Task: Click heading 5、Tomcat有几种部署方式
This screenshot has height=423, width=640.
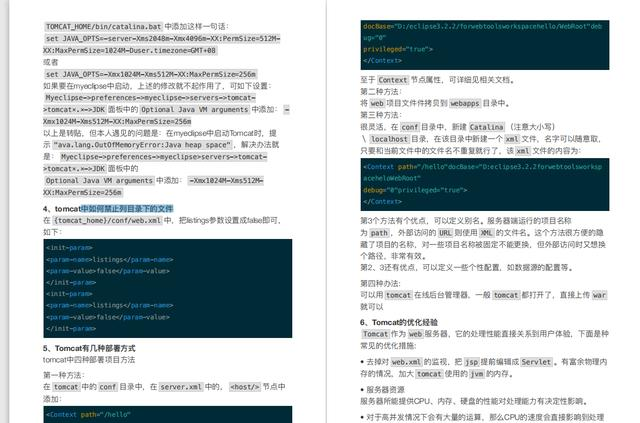Action: tap(89, 348)
